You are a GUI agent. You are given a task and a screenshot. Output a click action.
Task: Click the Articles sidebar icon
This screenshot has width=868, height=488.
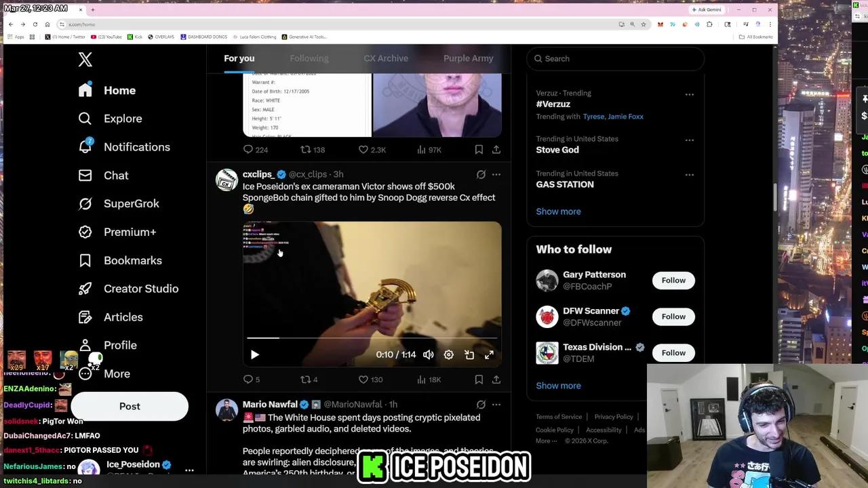coord(85,317)
